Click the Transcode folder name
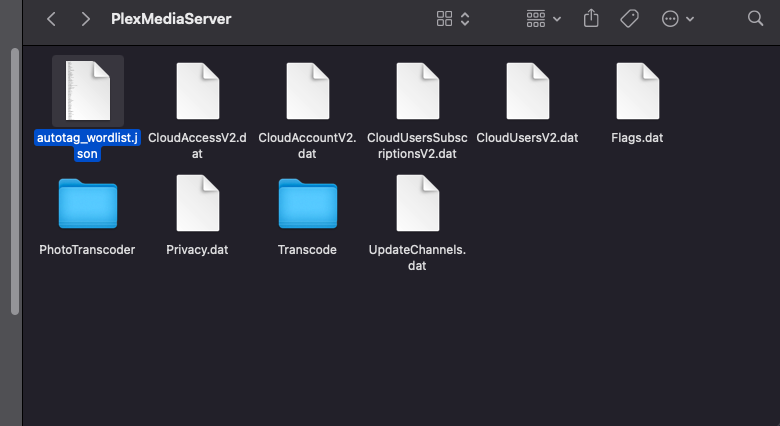 click(307, 249)
